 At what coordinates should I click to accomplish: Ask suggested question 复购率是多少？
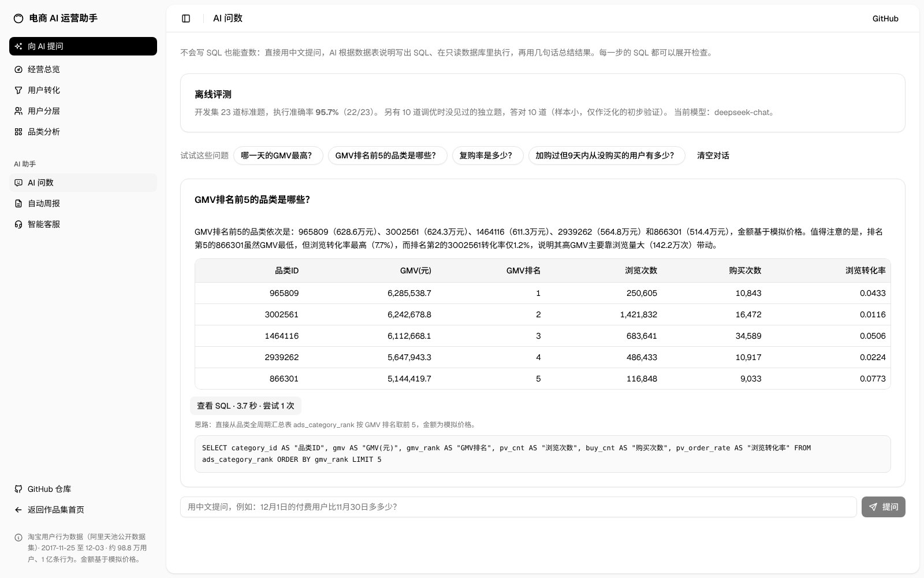[487, 155]
